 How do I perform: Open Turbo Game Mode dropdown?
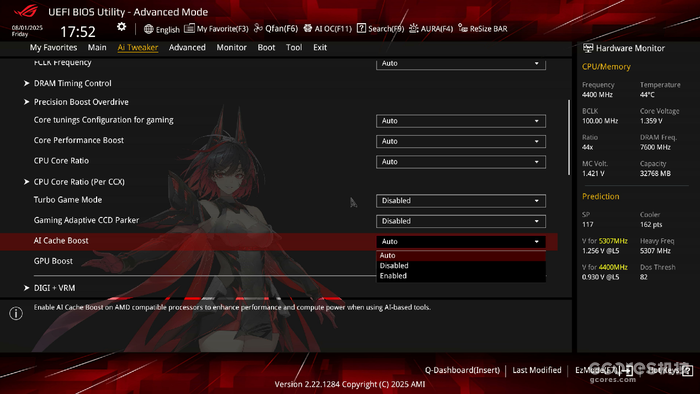pos(461,201)
